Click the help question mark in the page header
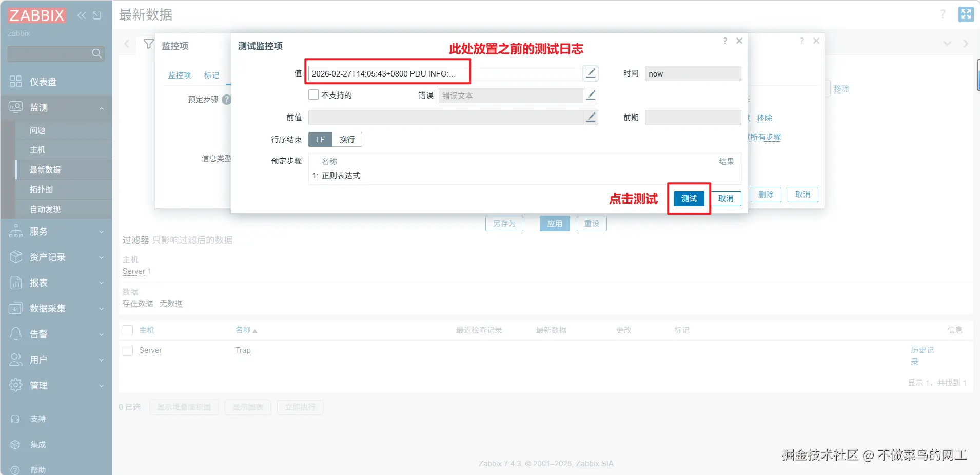This screenshot has width=980, height=475. click(943, 14)
